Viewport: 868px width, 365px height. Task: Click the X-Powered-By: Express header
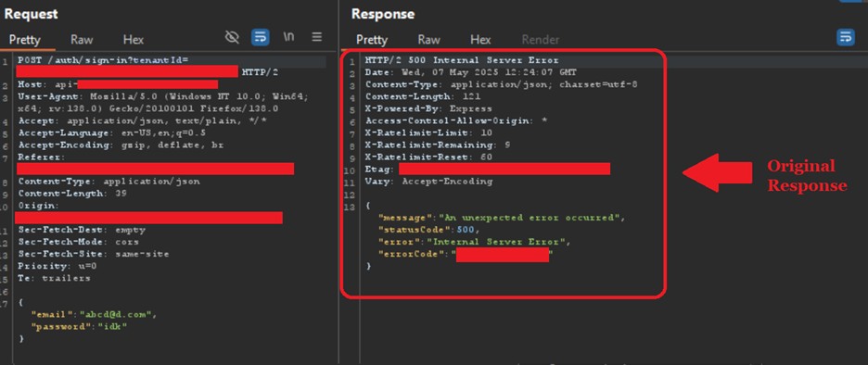pyautogui.click(x=428, y=109)
